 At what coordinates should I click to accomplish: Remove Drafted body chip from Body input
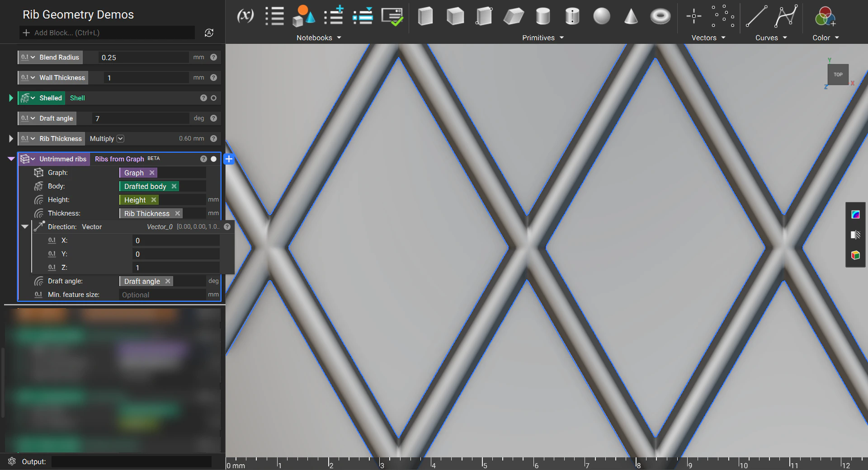[174, 186]
